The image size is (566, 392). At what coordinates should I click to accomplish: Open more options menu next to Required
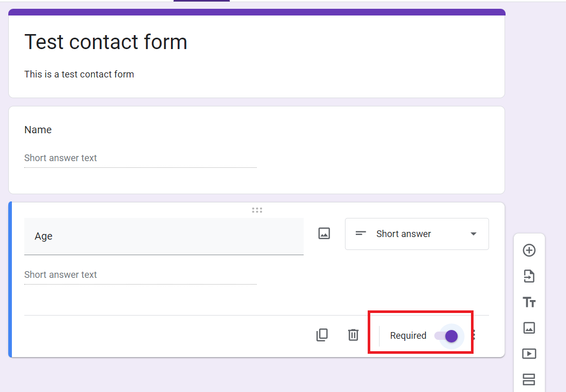click(474, 335)
